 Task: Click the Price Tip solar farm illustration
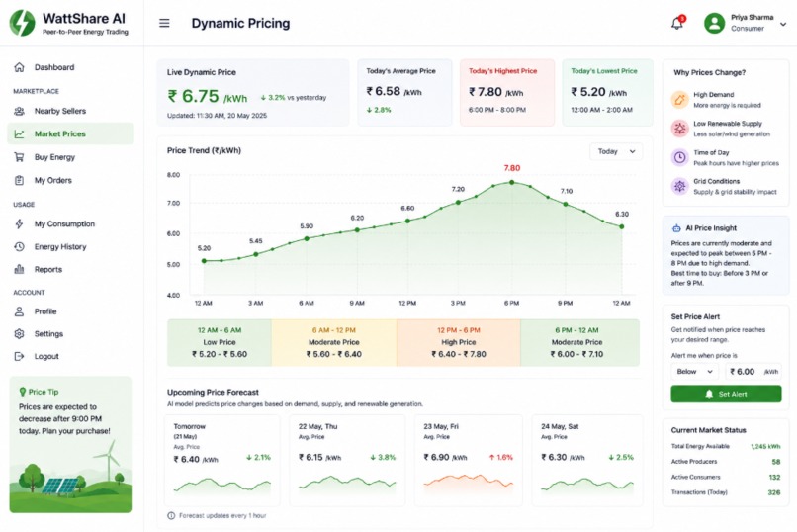point(70,477)
